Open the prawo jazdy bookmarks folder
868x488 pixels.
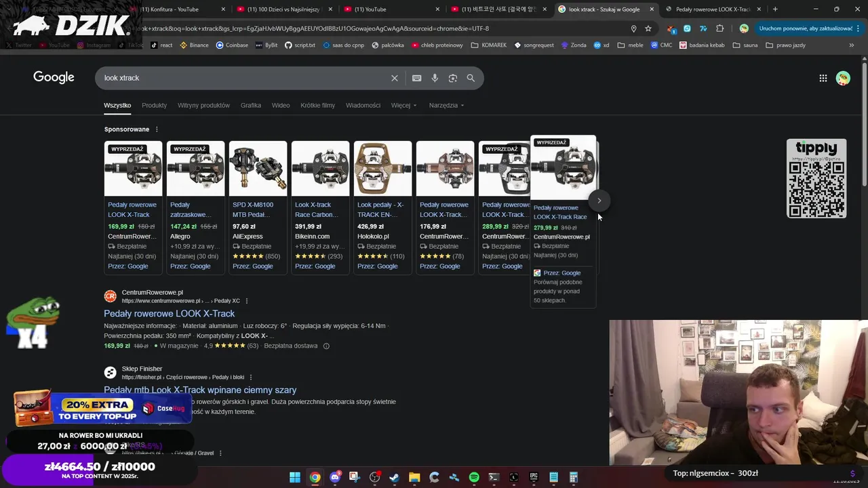tap(786, 45)
